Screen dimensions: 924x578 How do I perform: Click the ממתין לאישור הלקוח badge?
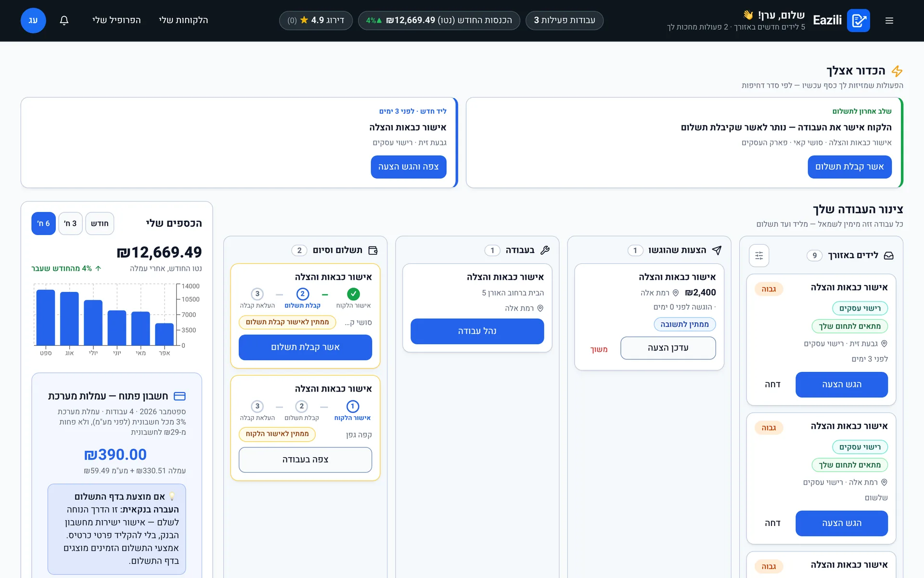click(x=277, y=434)
